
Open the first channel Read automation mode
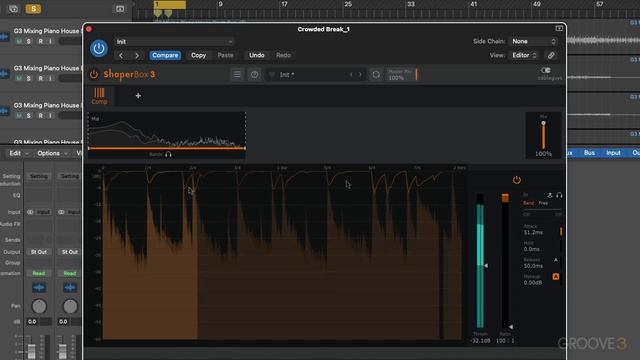[x=39, y=273]
